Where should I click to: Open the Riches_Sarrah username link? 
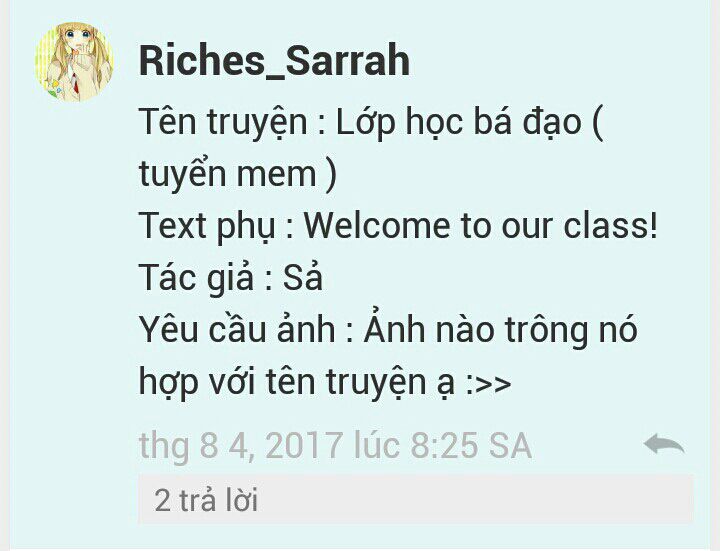274,61
